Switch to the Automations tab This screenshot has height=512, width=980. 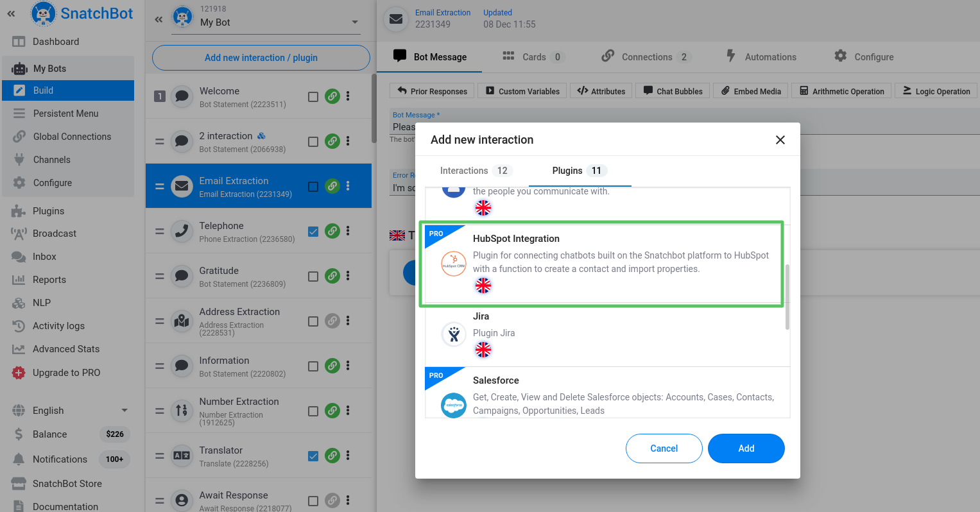(761, 56)
